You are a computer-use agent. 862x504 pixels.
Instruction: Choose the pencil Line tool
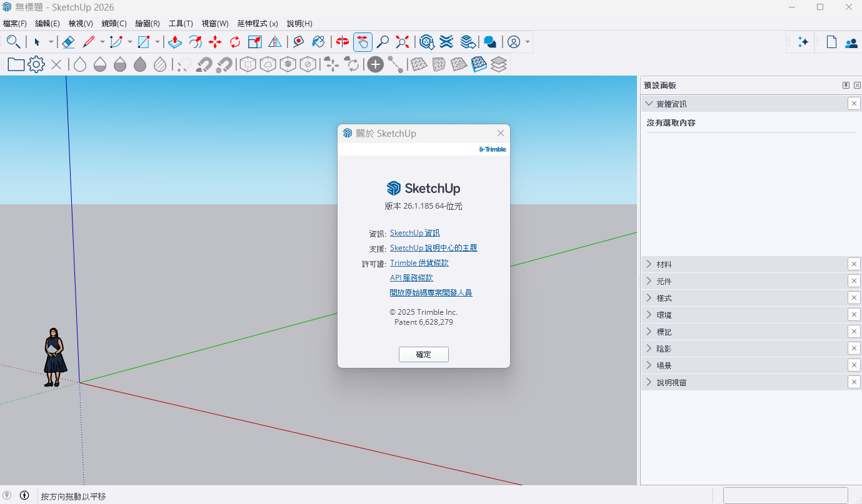pyautogui.click(x=88, y=42)
